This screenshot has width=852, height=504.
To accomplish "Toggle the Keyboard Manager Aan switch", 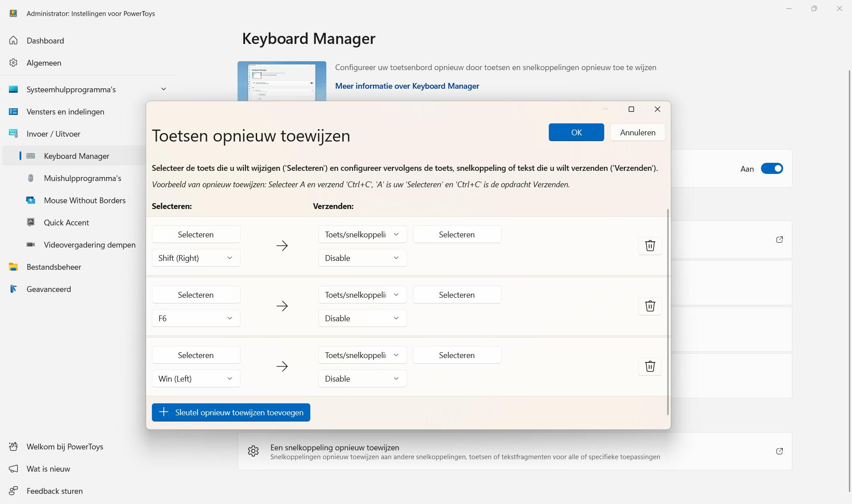I will click(772, 169).
